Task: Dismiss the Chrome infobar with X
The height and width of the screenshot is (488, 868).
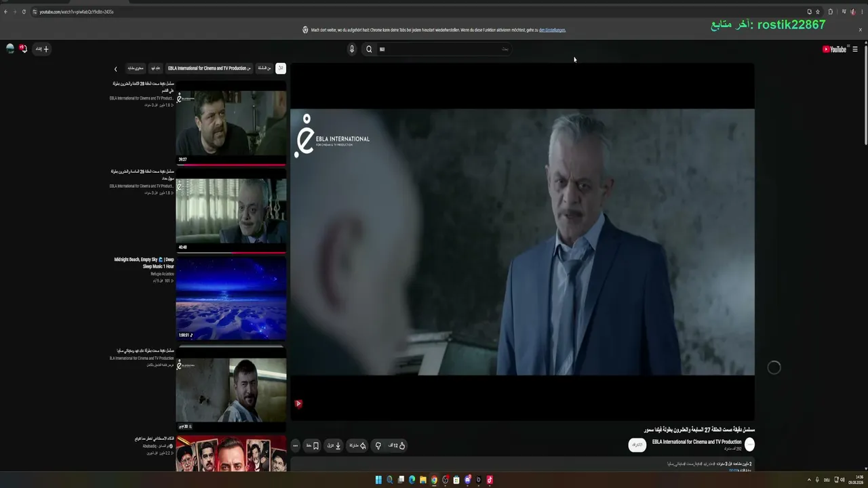Action: (861, 30)
